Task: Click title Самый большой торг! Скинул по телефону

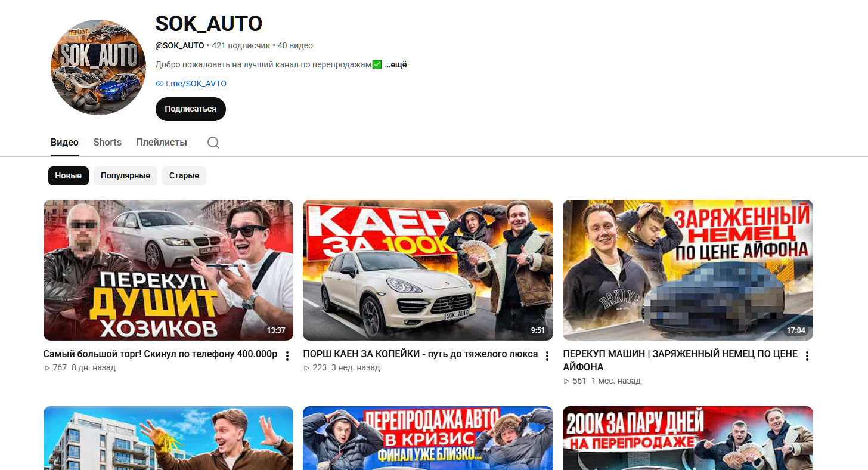Action: point(160,354)
